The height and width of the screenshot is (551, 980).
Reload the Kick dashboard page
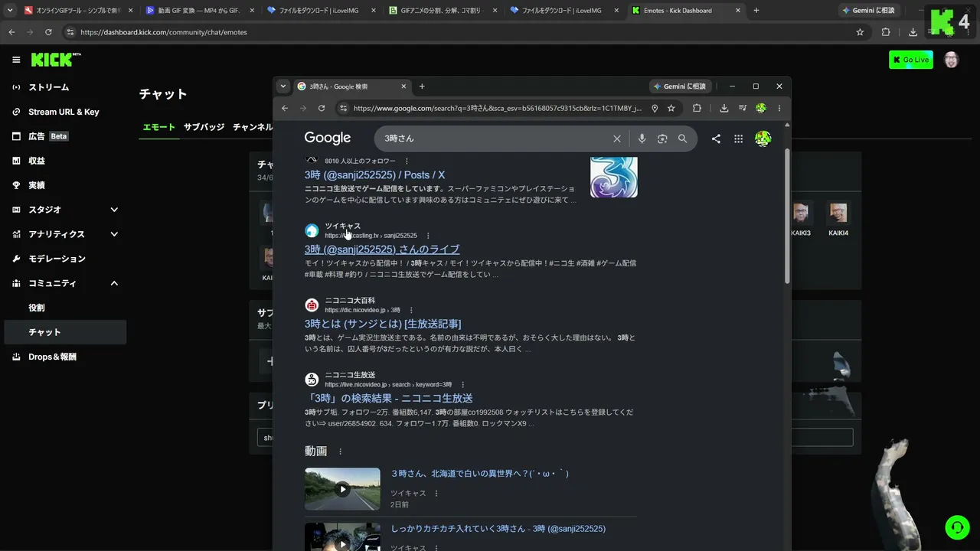click(x=48, y=32)
